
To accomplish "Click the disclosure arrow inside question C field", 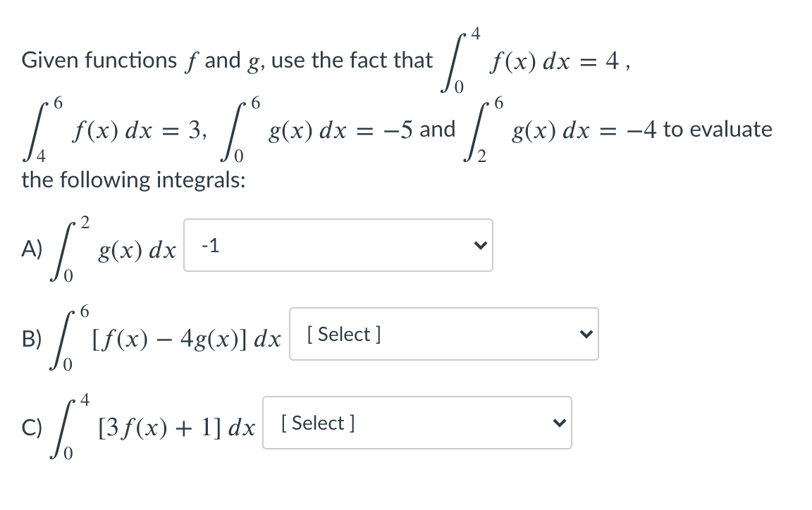I will click(559, 423).
